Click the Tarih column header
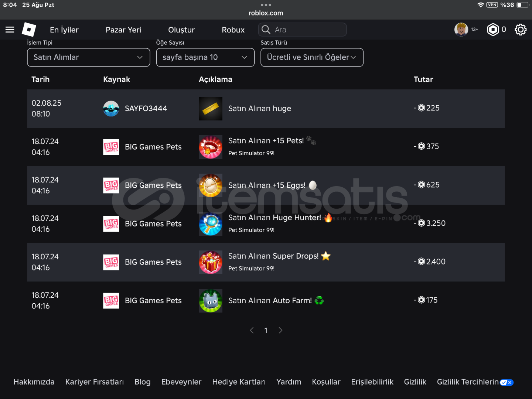The width and height of the screenshot is (532, 399). [x=41, y=79]
